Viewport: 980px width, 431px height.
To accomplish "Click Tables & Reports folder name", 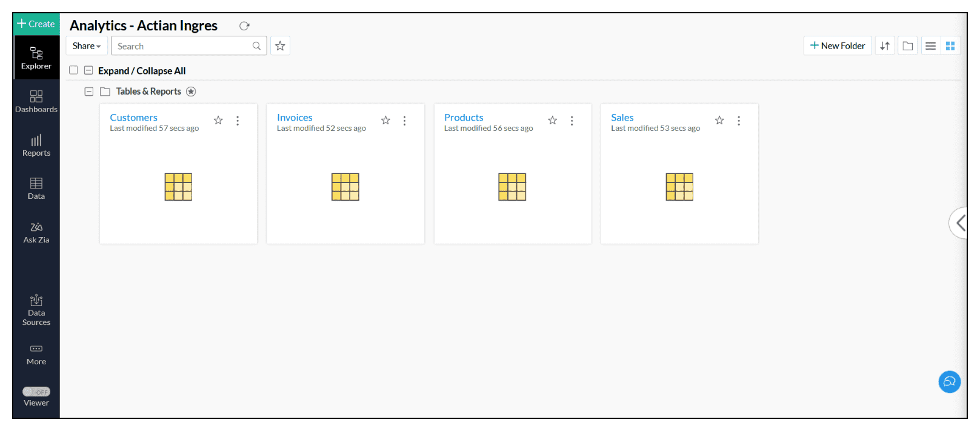I will pos(148,92).
